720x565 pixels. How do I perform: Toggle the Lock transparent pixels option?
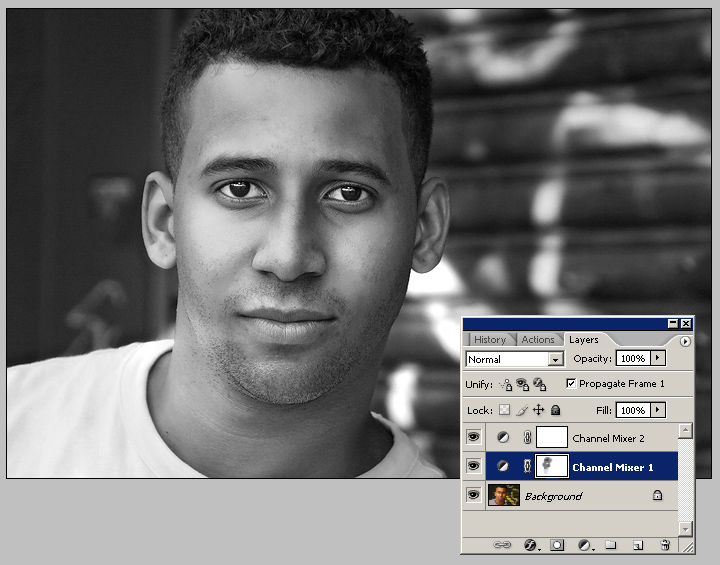coord(505,410)
